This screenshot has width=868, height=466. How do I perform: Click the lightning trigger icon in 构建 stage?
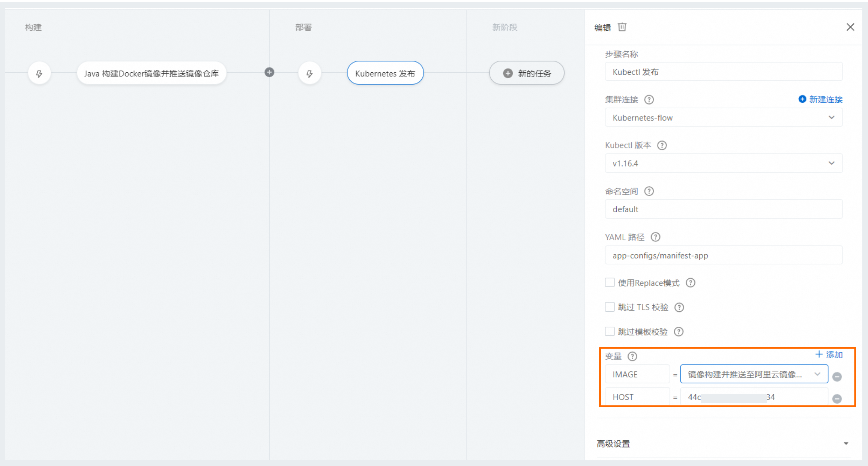click(39, 73)
